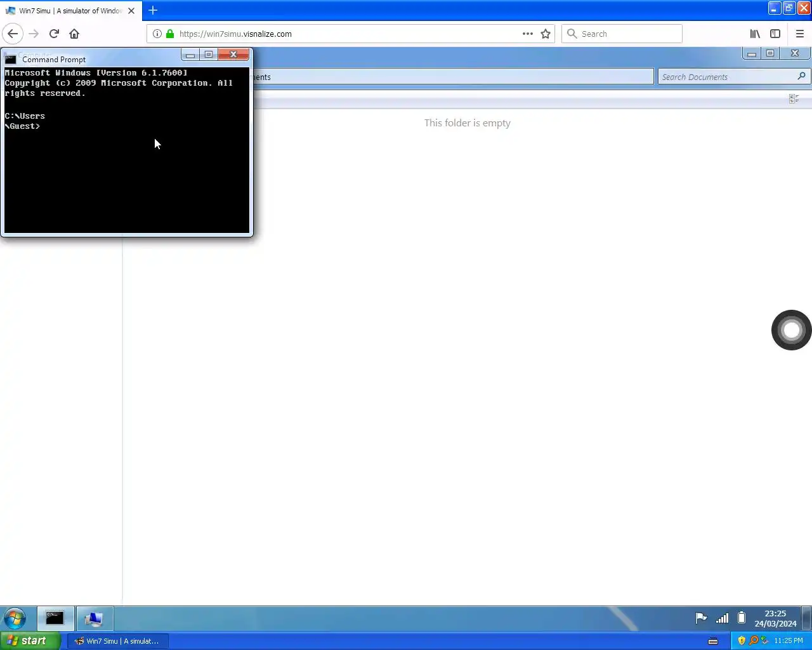Open Action Center flag icon

click(701, 618)
